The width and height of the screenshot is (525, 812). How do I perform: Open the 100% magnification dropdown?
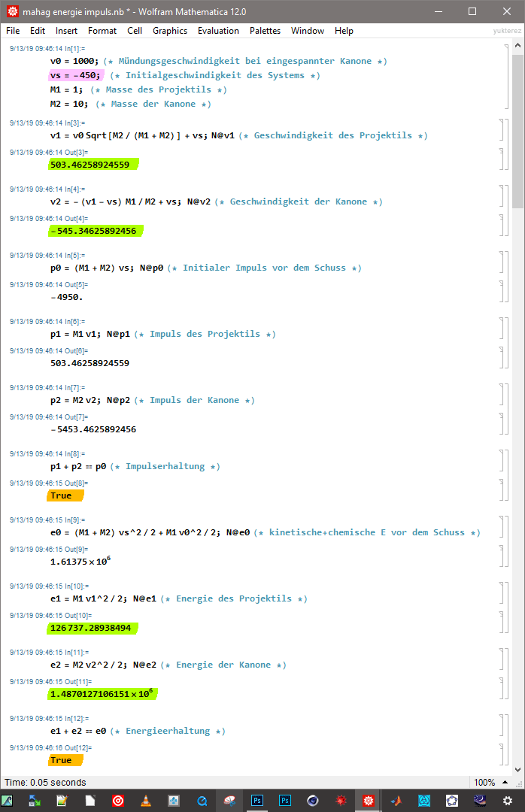(x=490, y=782)
